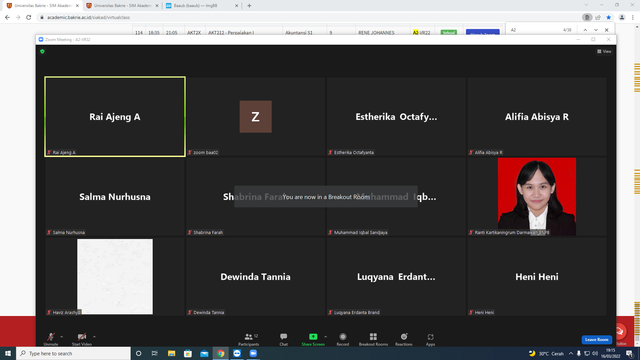Select the Salma Nurhusna participant tile
The height and width of the screenshot is (360, 640).
click(115, 196)
